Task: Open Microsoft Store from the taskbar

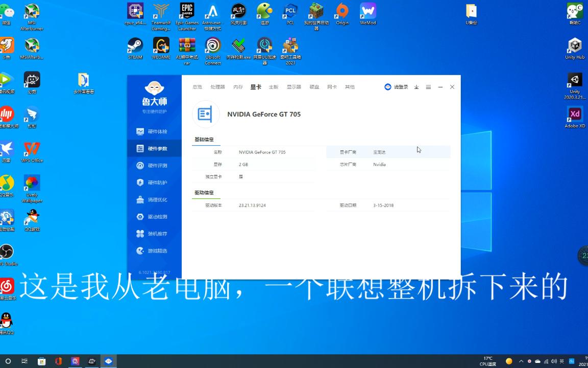Action: click(x=42, y=361)
